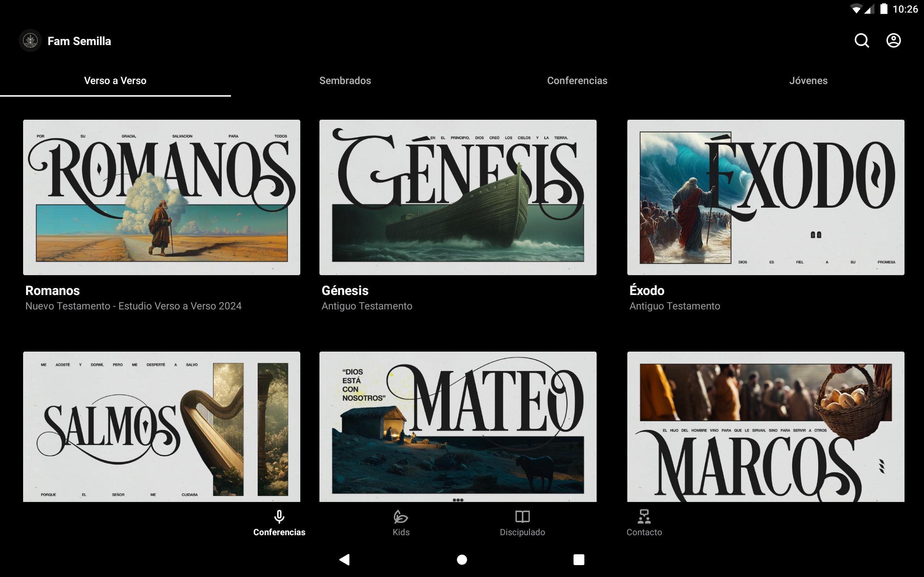Tap the Fam Semilla logo icon
924x577 pixels.
click(x=30, y=40)
